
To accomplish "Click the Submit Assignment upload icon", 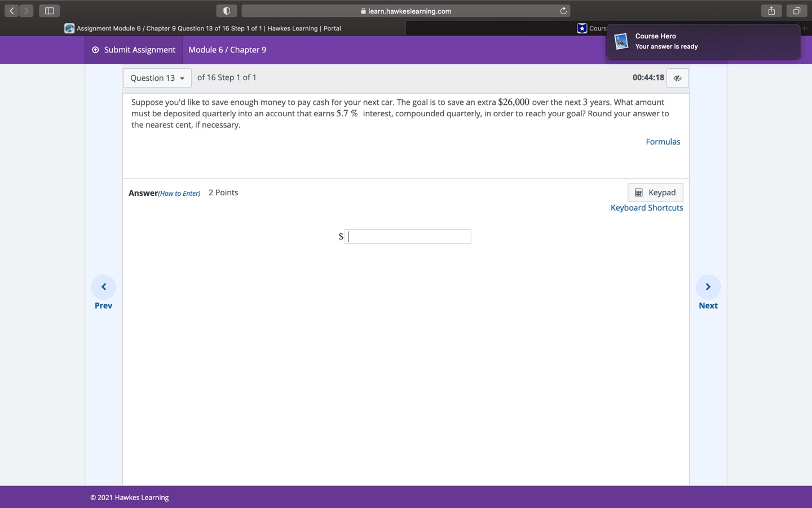I will click(94, 50).
